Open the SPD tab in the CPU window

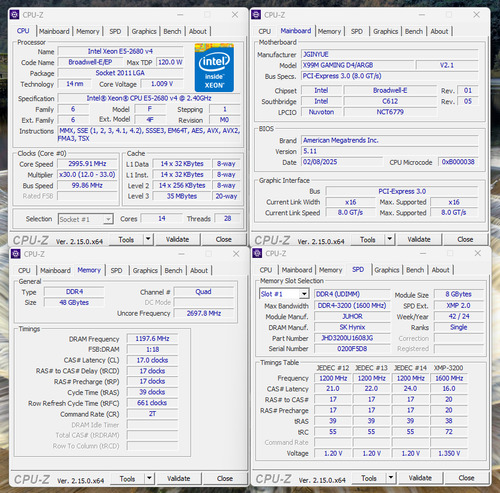point(115,31)
